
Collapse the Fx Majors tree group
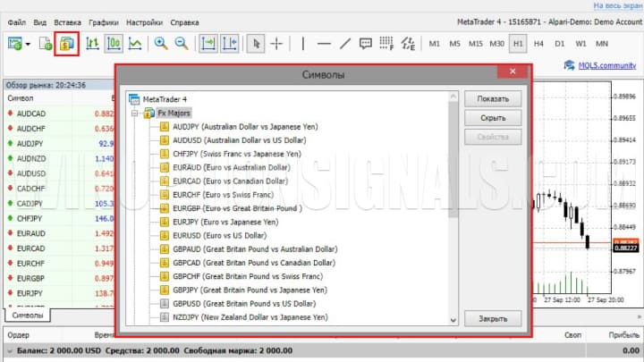(x=134, y=113)
